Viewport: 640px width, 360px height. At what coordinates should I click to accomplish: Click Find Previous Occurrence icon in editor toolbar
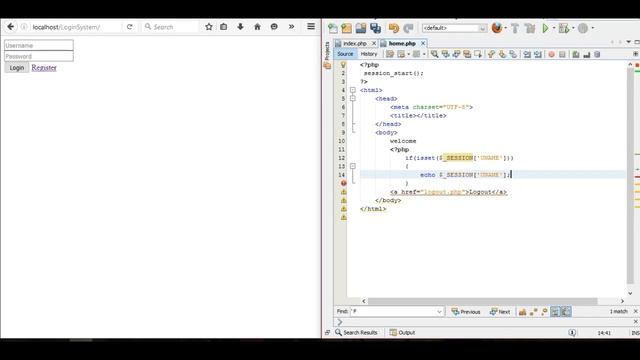(445, 54)
